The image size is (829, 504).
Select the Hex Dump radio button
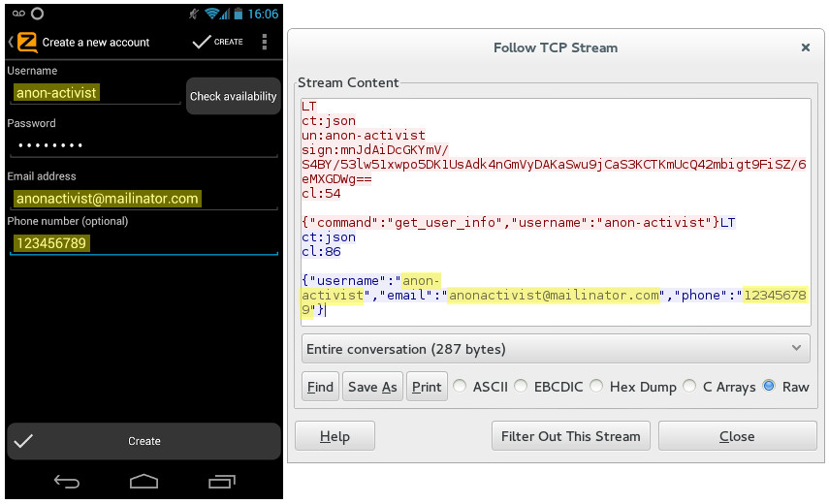click(596, 387)
